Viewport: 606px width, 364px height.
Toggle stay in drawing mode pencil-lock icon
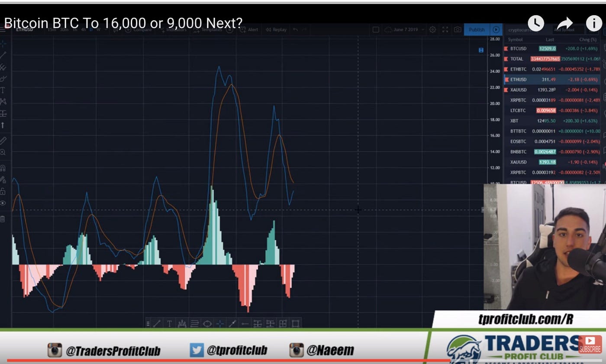point(3,179)
